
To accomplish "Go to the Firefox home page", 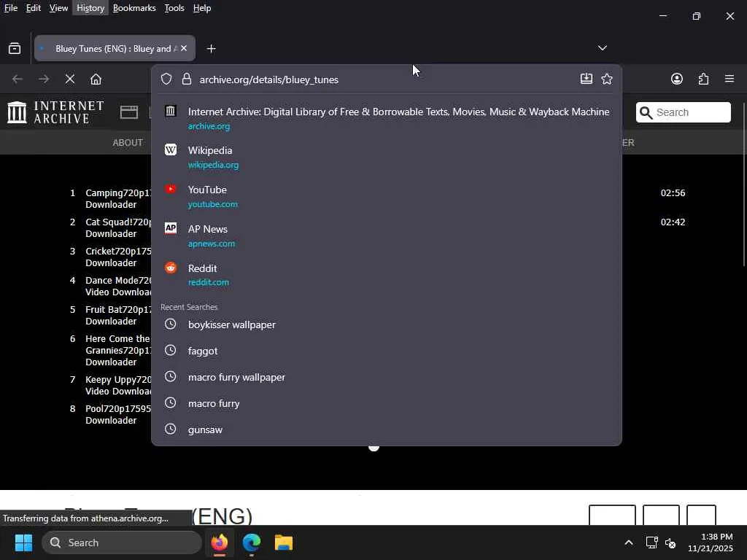I will click(96, 79).
